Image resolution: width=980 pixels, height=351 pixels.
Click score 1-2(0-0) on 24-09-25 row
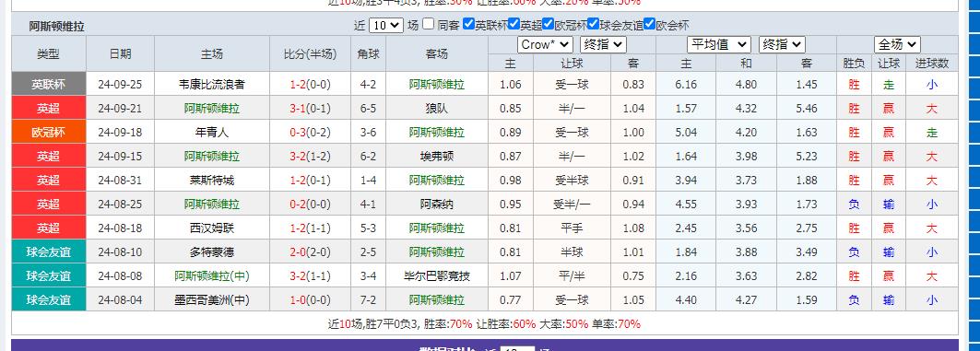click(310, 85)
